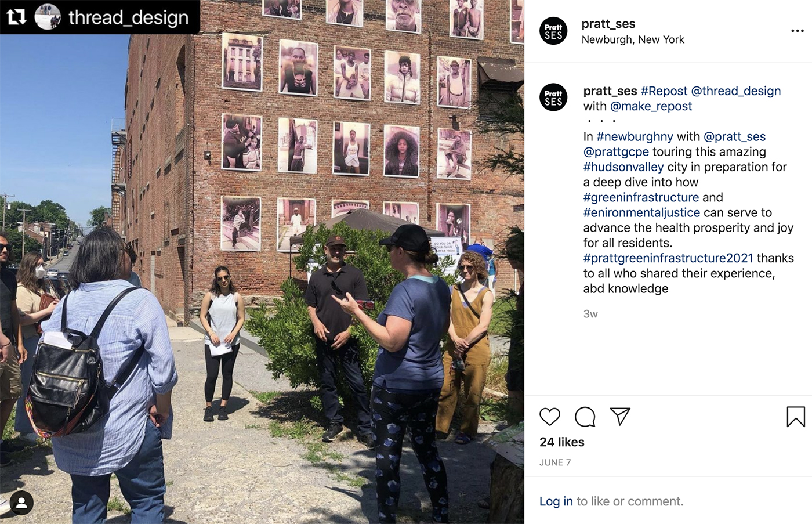Open the Pratt SES avatar in the header
Screen dimensions: 812x524
pyautogui.click(x=553, y=31)
